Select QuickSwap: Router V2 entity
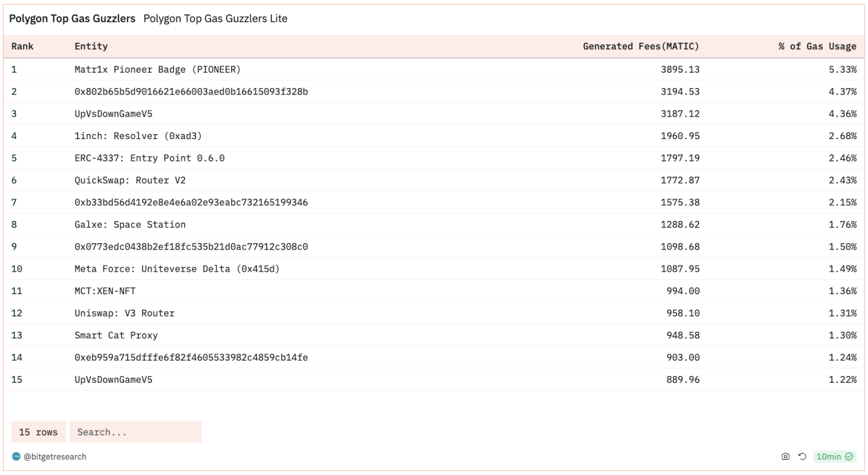Viewport: 868px width, 475px height. click(x=130, y=180)
